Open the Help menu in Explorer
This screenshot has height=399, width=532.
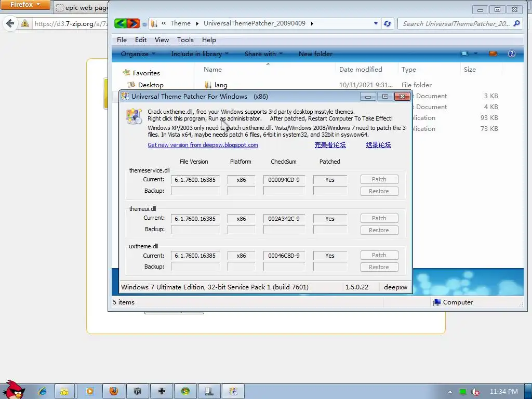tap(209, 39)
